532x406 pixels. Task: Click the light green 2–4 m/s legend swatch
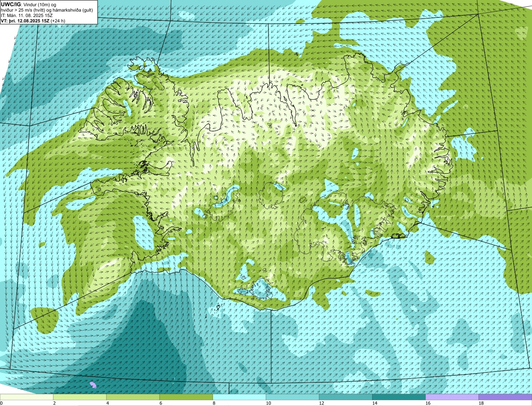[x=80, y=397]
